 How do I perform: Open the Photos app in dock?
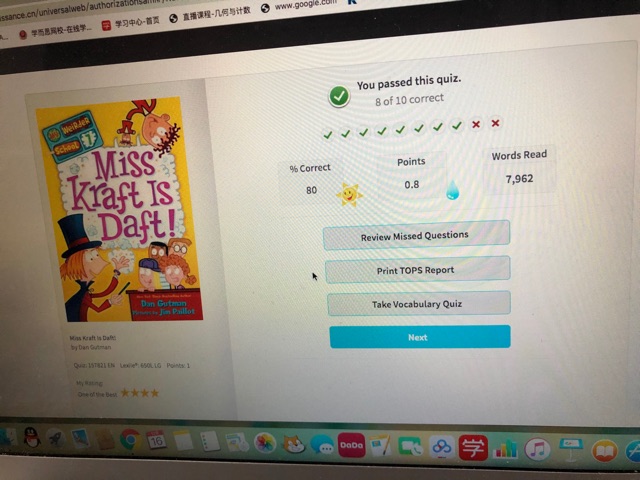[265, 444]
